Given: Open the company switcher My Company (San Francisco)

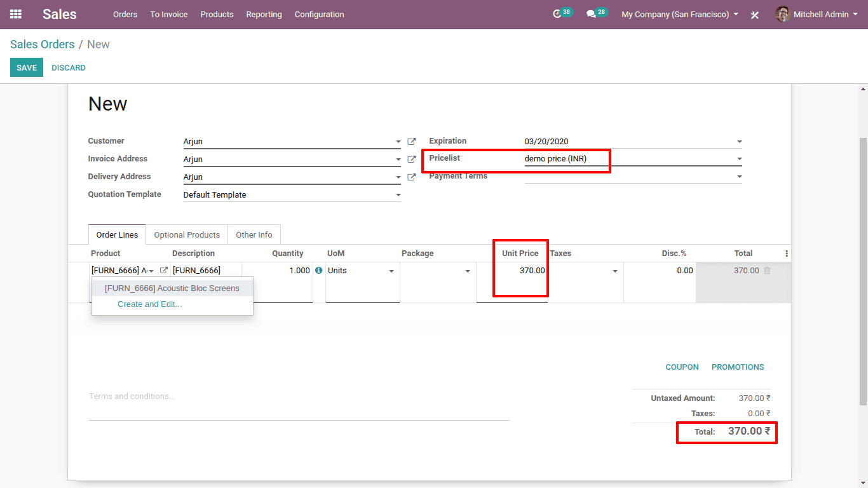Looking at the screenshot, I should tap(680, 14).
